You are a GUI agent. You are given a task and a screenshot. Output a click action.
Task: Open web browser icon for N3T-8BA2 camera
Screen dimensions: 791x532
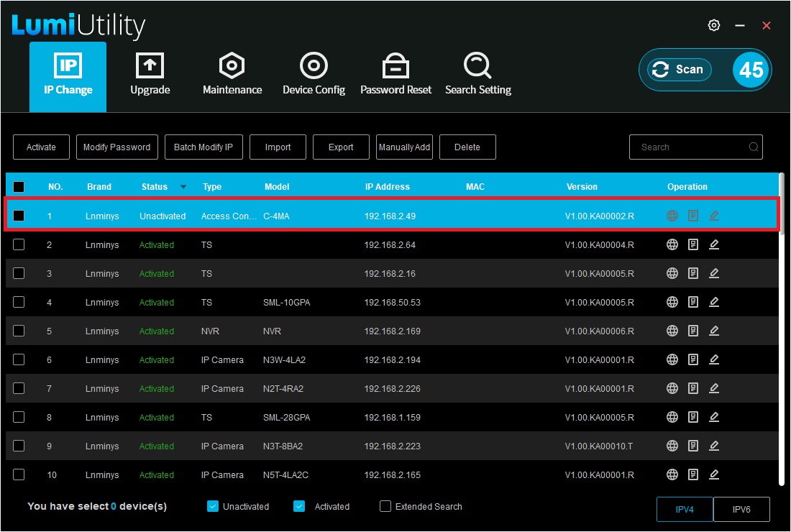point(672,446)
